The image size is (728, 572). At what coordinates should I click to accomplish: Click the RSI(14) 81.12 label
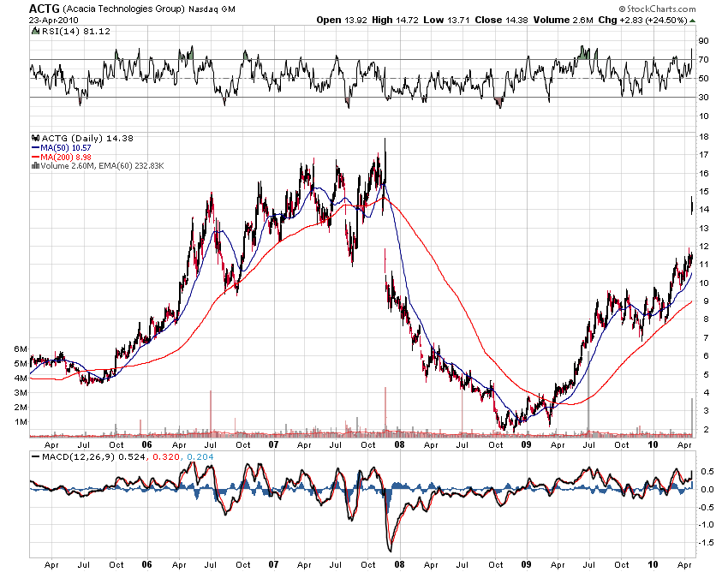(x=76, y=31)
